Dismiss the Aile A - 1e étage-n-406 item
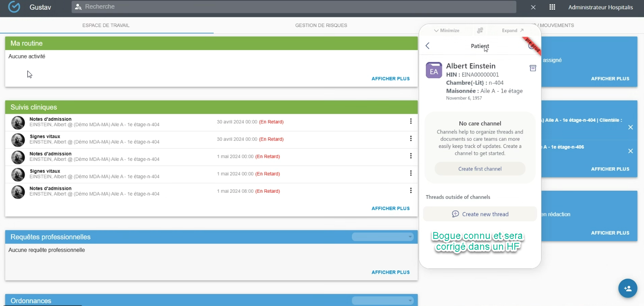The width and height of the screenshot is (644, 306). 630,151
